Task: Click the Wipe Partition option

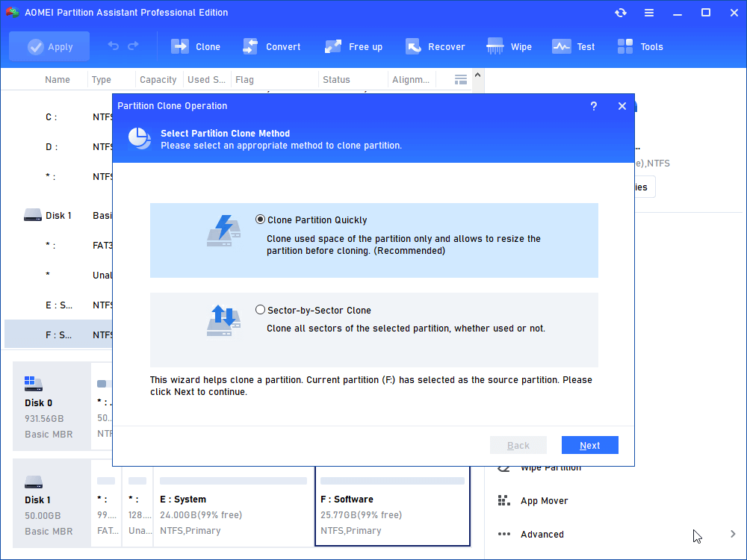Action: pos(551,467)
